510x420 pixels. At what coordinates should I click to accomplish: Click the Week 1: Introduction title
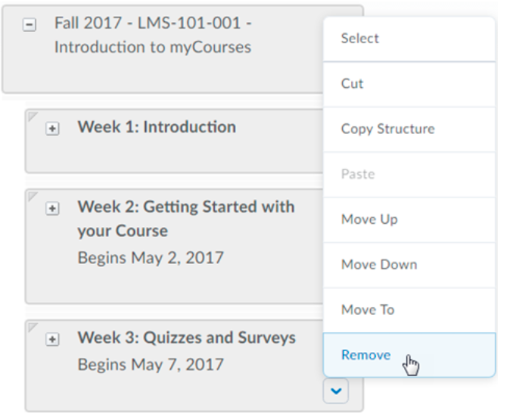(x=157, y=127)
